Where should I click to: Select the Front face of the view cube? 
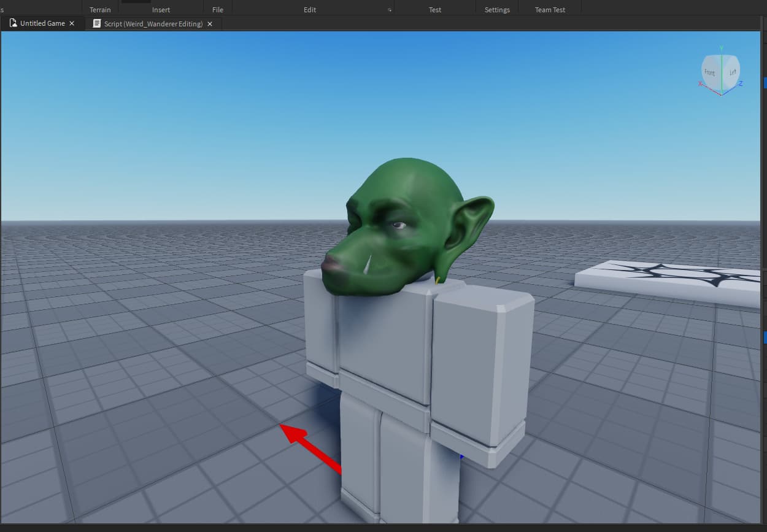tap(709, 72)
